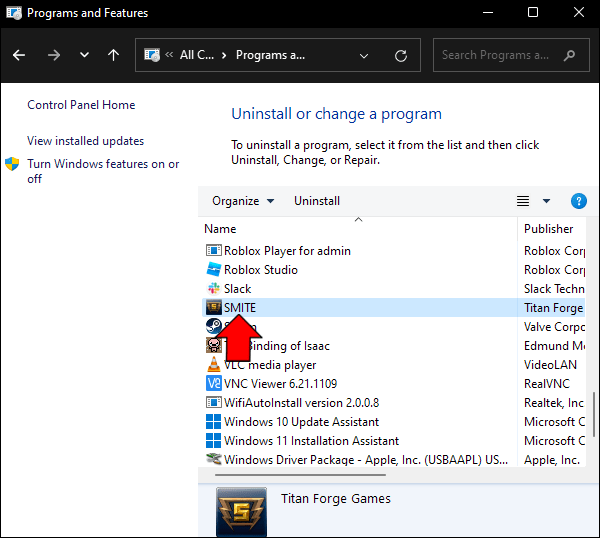Click the RealVNC publisher cell
Viewport: 600px width, 538px height.
pyautogui.click(x=547, y=383)
